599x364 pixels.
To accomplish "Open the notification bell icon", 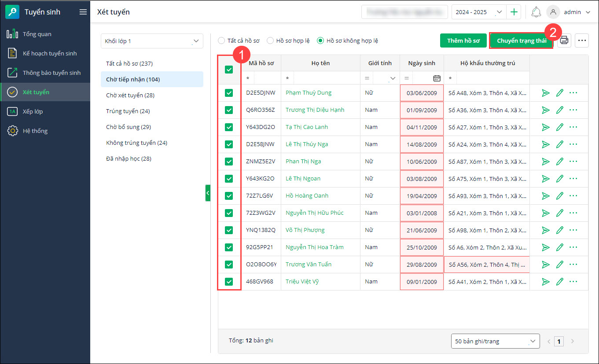I will pos(536,12).
